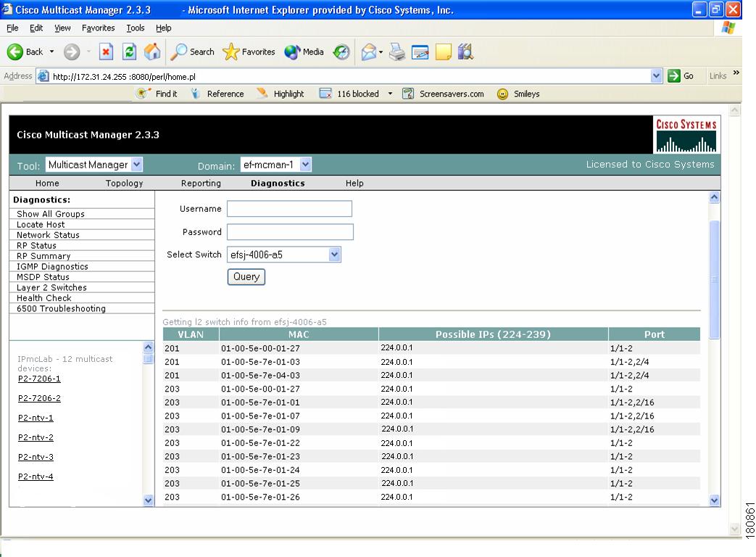Click the Go button beside the address bar
The image size is (756, 557).
tap(681, 75)
